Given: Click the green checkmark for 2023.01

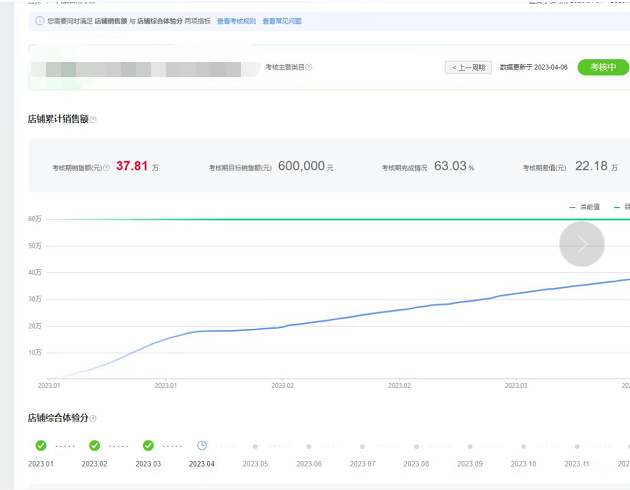Looking at the screenshot, I should [41, 445].
